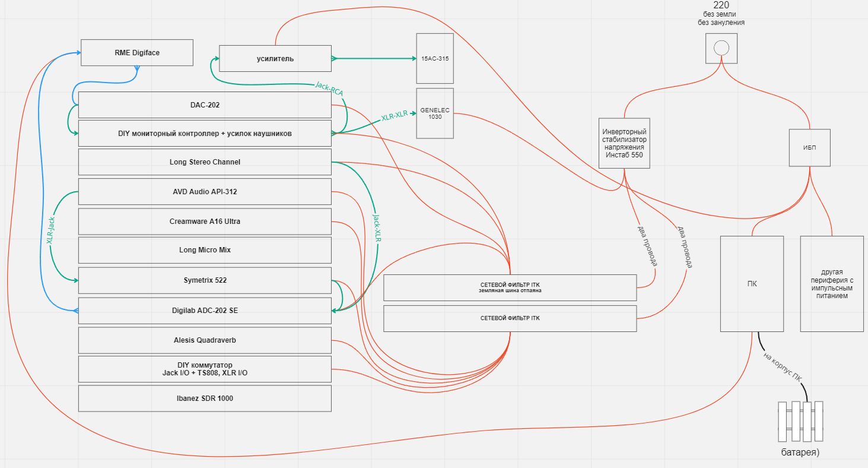The width and height of the screenshot is (868, 468).
Task: Select the RME Digiface block
Action: point(137,53)
